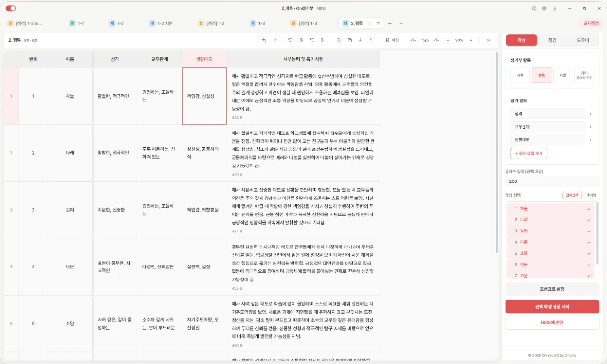Toggle the red switch at top left
Image resolution: width=607 pixels, height=364 pixels.
point(11,8)
